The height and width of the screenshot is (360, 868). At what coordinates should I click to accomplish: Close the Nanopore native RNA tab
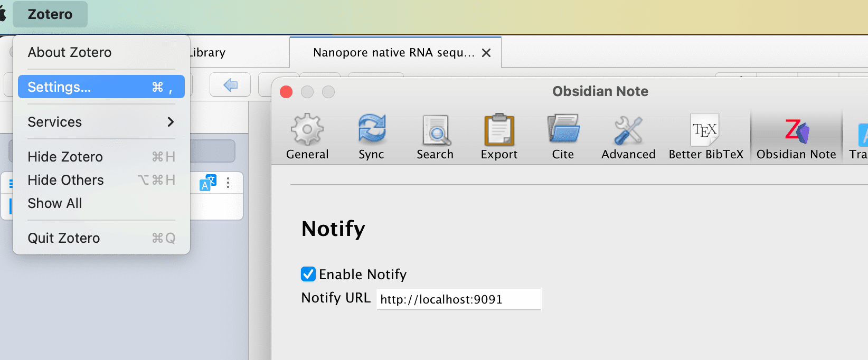tap(486, 53)
